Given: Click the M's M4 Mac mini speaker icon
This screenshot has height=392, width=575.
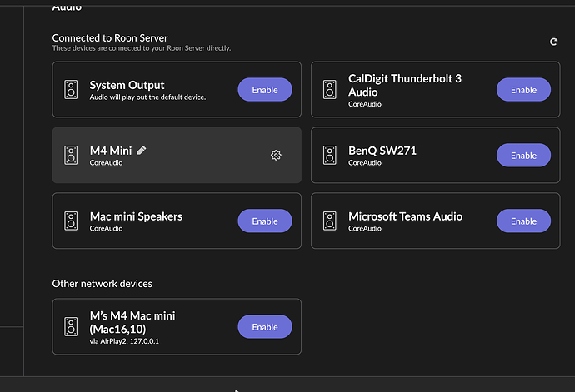Looking at the screenshot, I should point(71,326).
